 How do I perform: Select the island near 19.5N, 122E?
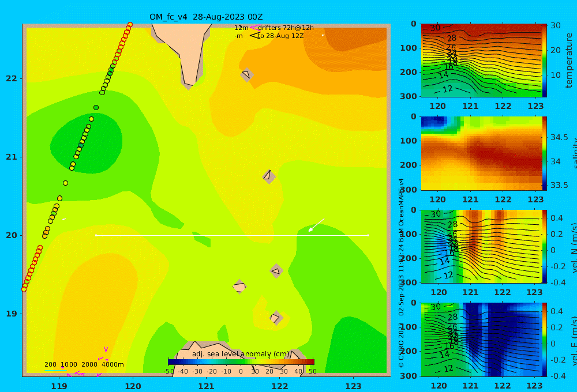tap(276, 271)
